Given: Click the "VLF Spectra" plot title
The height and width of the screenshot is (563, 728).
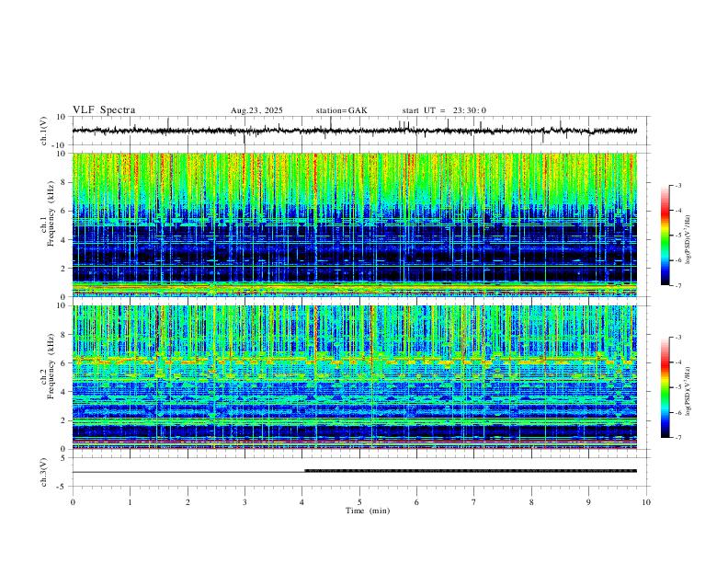Looking at the screenshot, I should coord(104,110).
